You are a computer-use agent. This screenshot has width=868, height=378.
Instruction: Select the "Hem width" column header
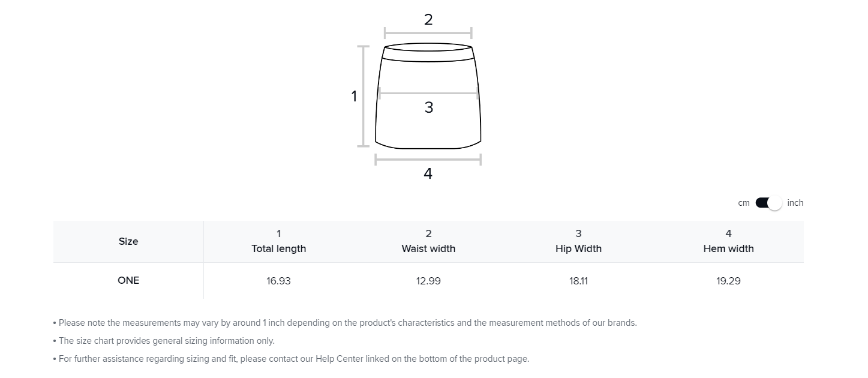tap(728, 248)
